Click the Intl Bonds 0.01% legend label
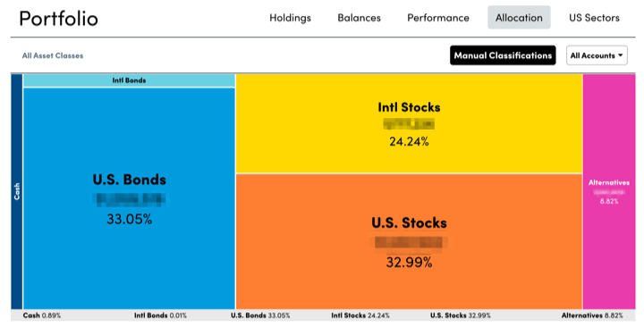 [160, 315]
